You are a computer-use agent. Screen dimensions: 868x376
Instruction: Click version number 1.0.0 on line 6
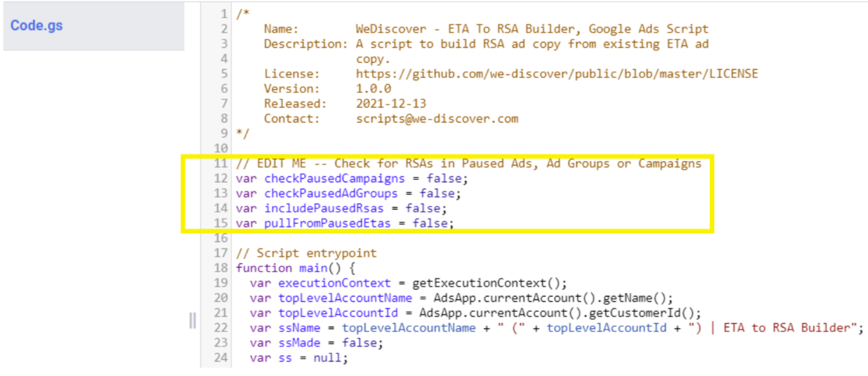[373, 89]
